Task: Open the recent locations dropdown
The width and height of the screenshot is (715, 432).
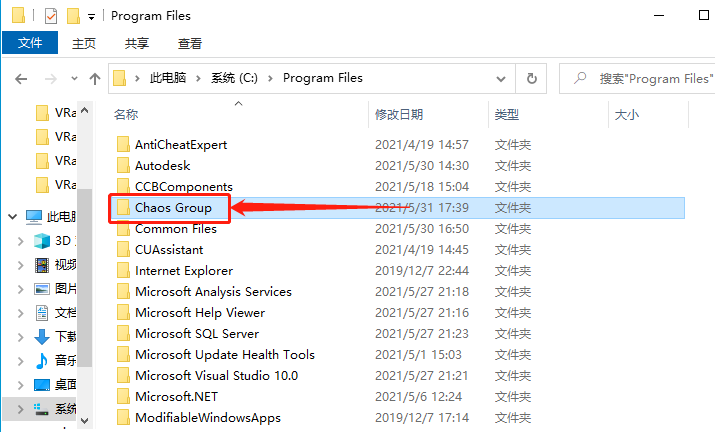Action: point(74,79)
